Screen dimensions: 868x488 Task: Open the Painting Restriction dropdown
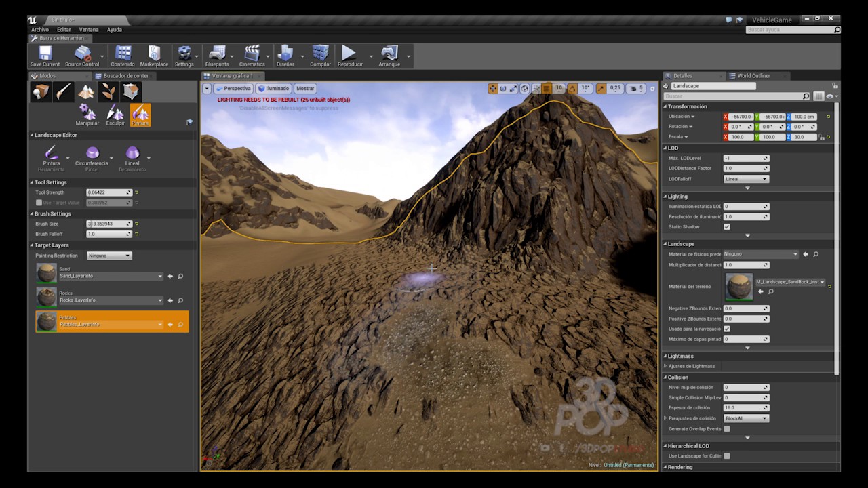point(109,256)
